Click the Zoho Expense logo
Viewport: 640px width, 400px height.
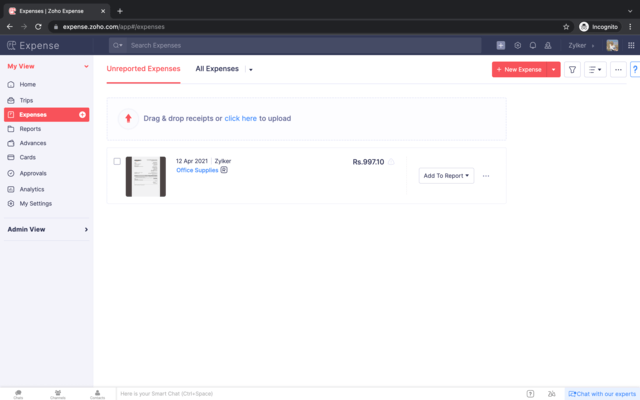click(x=33, y=45)
